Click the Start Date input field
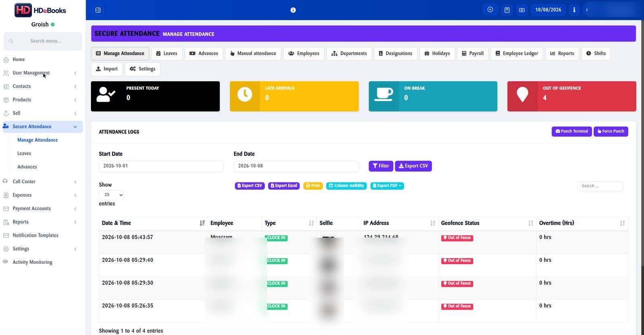 pos(161,166)
